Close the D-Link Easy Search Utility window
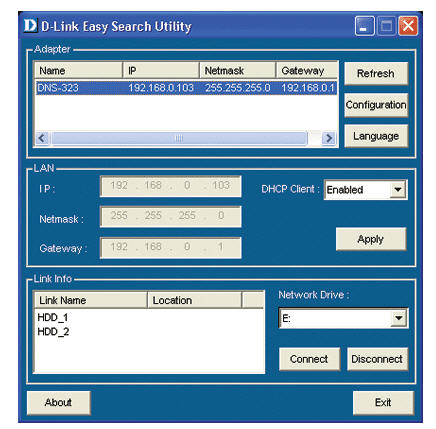 click(x=408, y=26)
